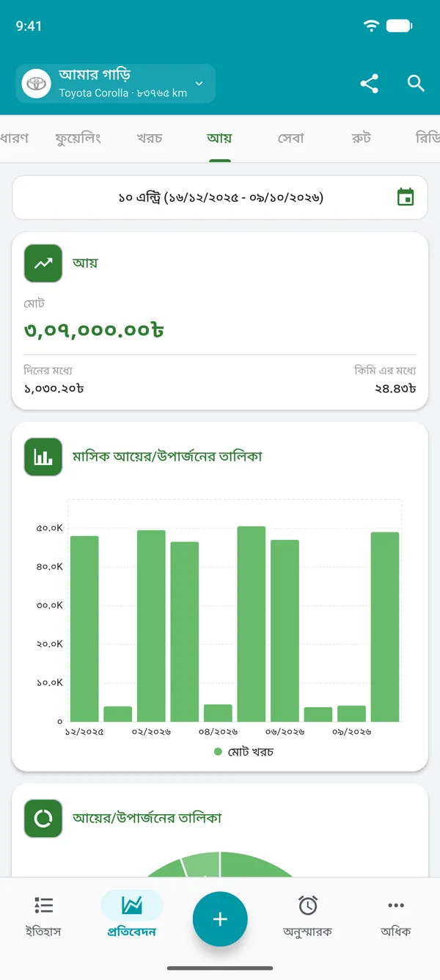This screenshot has height=980, width=440.
Task: Open the partially visible সাধারণ tab
Action: [x=15, y=138]
